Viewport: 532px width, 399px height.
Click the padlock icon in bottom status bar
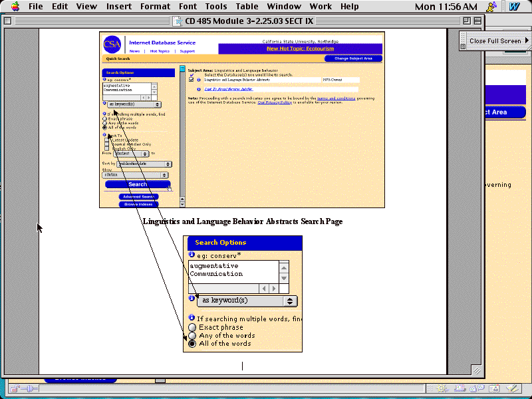14,388
